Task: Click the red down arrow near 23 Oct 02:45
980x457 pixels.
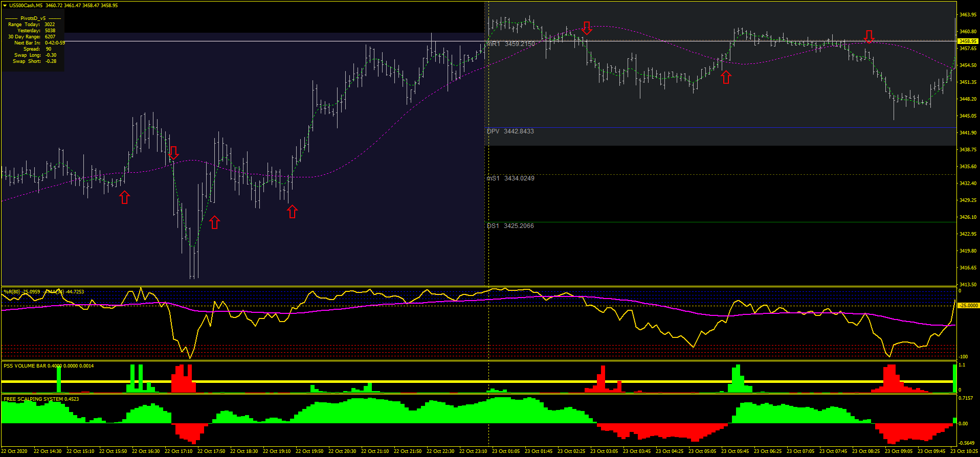Action: (x=587, y=28)
